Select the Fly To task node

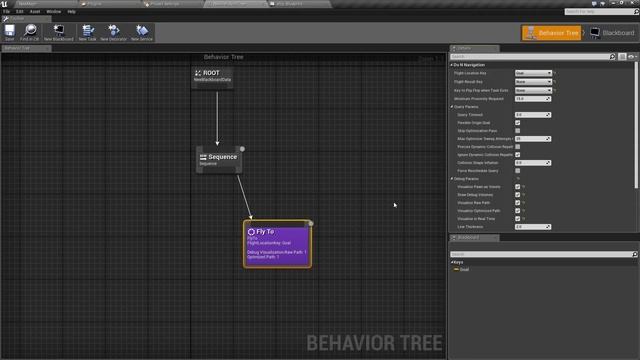(x=278, y=244)
